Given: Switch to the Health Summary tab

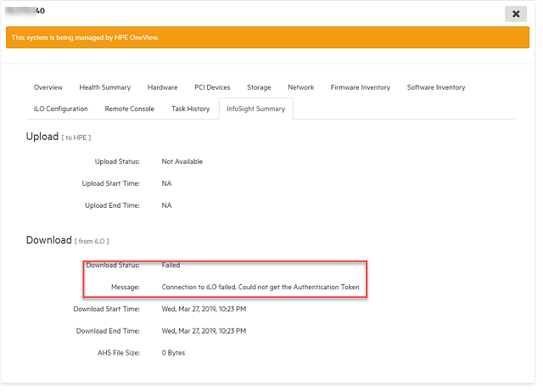Looking at the screenshot, I should [105, 87].
